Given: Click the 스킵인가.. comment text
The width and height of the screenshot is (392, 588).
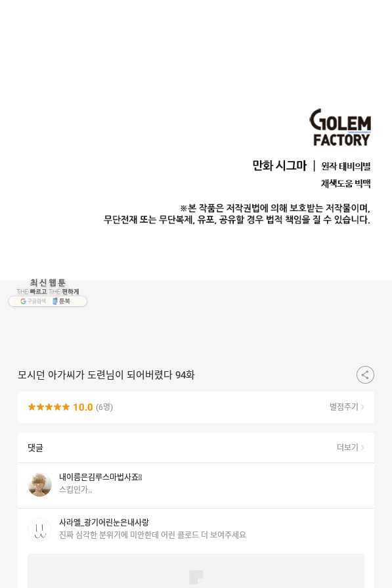Looking at the screenshot, I should pyautogui.click(x=76, y=489).
